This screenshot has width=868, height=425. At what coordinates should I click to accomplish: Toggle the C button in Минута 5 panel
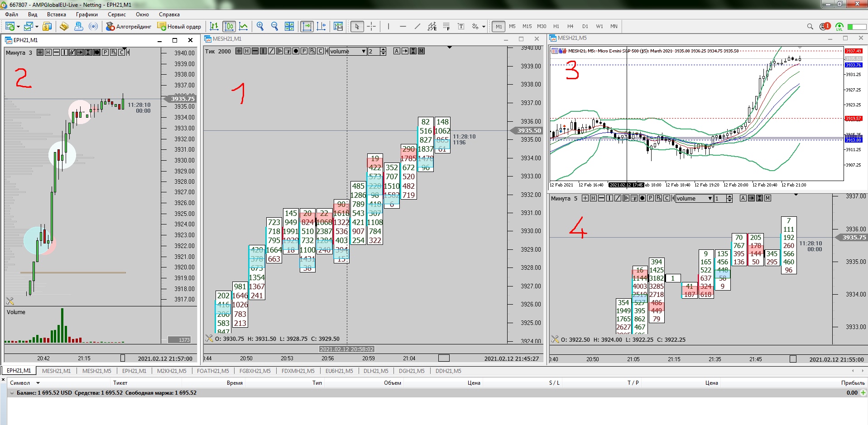(667, 198)
